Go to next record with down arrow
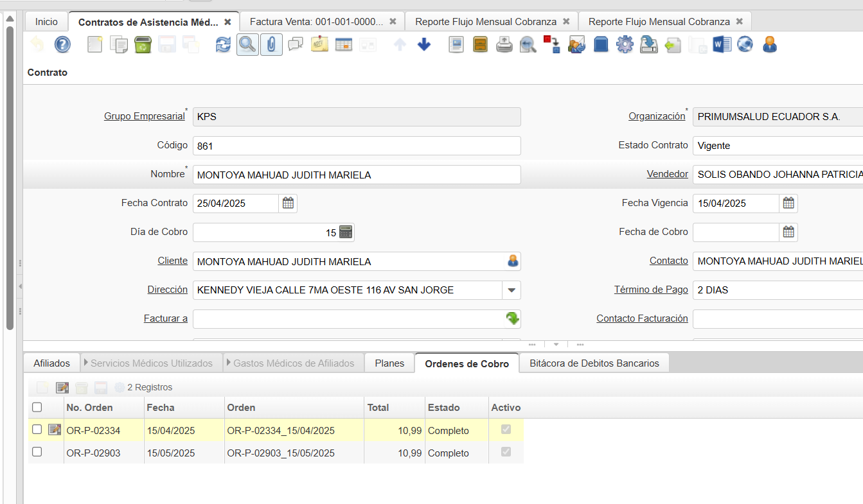The height and width of the screenshot is (504, 863). pos(423,44)
